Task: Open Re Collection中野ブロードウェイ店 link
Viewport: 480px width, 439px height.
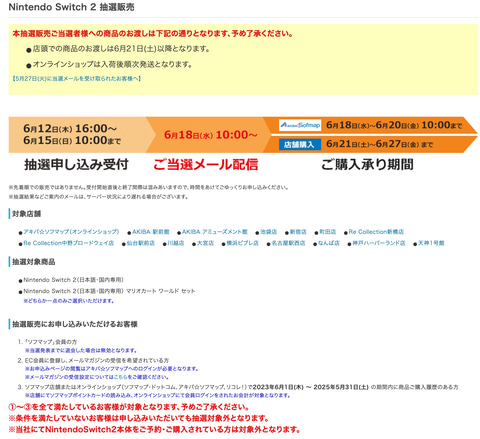Action: point(69,243)
